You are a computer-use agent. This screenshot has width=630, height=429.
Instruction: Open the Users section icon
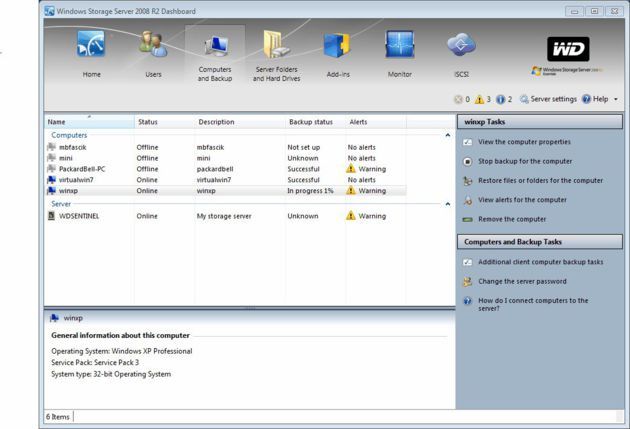(x=153, y=44)
